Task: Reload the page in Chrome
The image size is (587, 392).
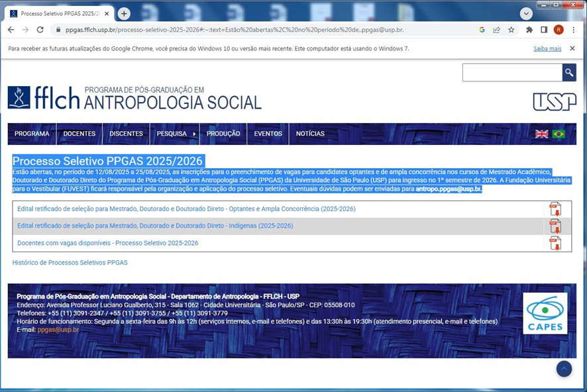Action: (40, 30)
